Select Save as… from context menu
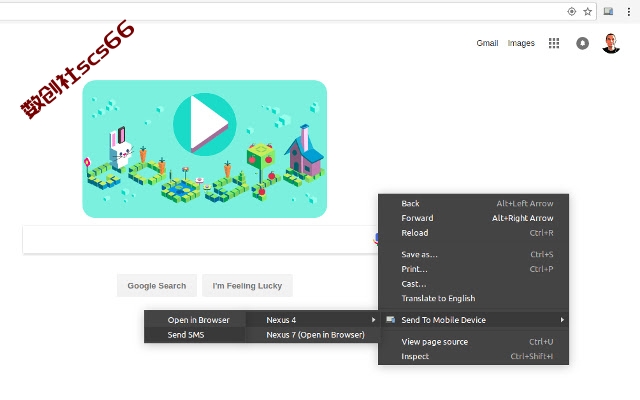 tap(473, 254)
